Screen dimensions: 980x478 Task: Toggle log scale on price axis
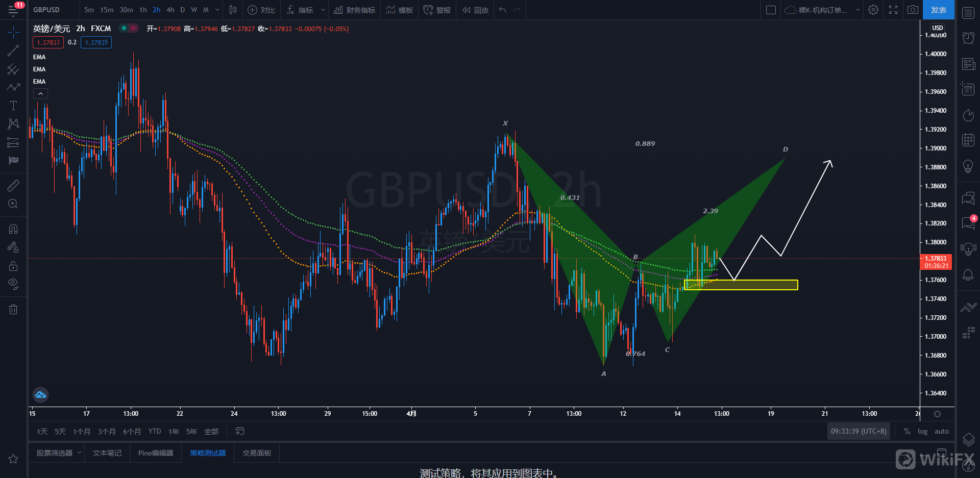click(922, 431)
